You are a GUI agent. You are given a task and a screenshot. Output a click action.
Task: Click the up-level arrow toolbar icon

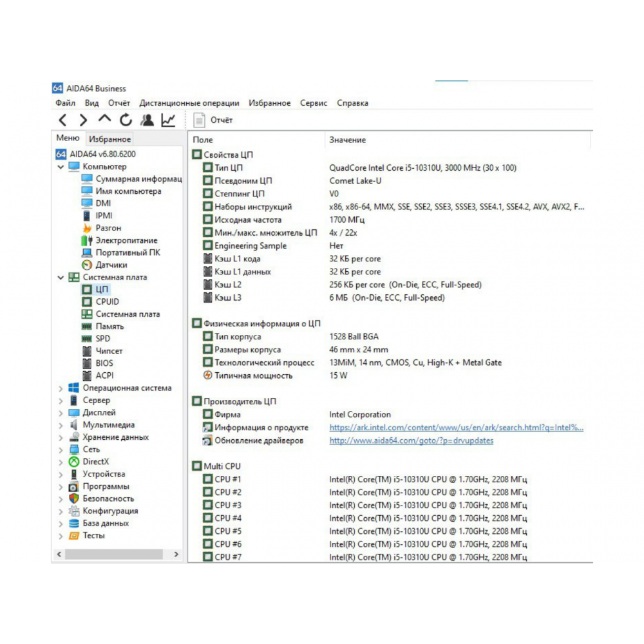[105, 119]
